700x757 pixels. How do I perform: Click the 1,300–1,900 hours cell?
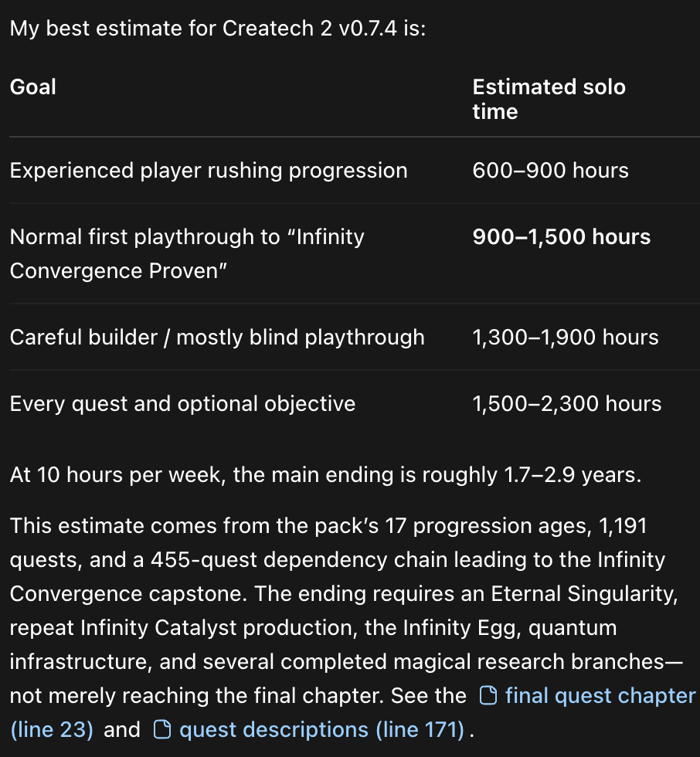(x=566, y=337)
